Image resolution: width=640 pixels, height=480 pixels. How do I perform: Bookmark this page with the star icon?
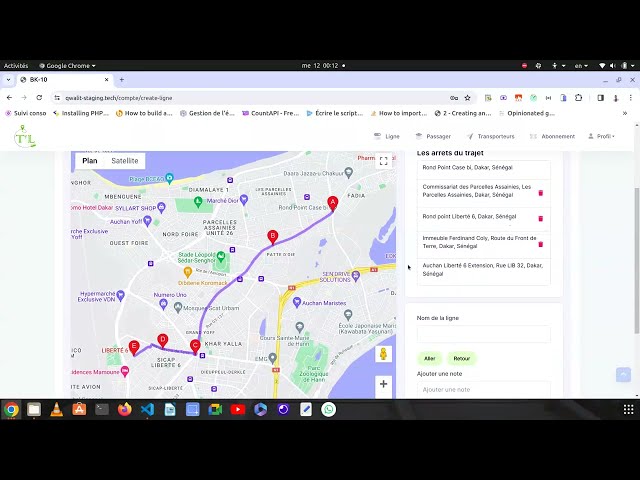tap(468, 98)
